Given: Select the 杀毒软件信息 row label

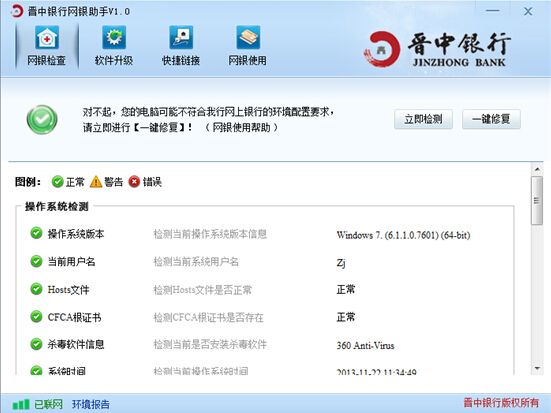Looking at the screenshot, I should click(76, 345).
